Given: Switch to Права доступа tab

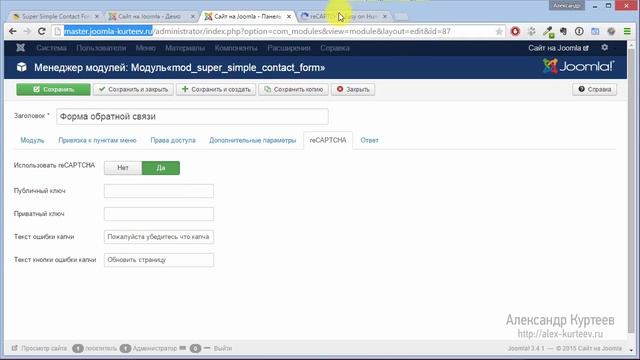Looking at the screenshot, I should tap(173, 140).
